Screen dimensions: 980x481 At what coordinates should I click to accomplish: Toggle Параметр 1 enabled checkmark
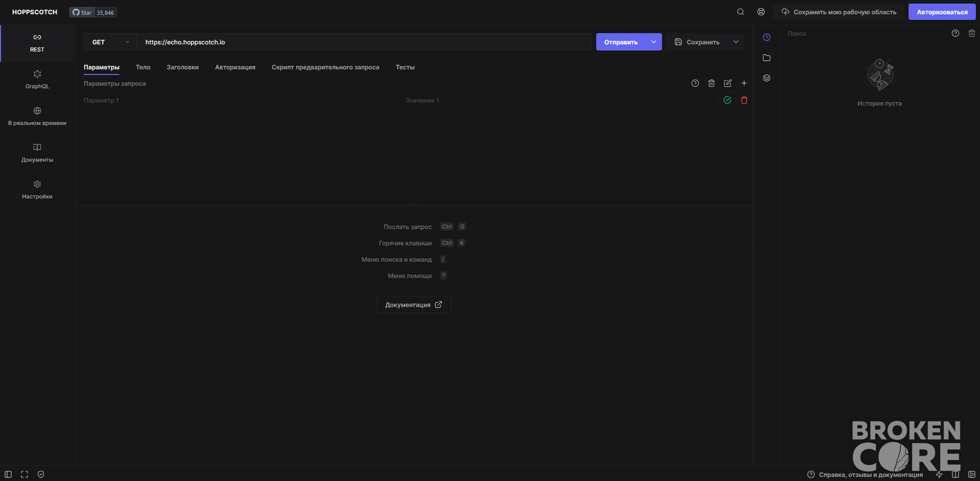727,100
